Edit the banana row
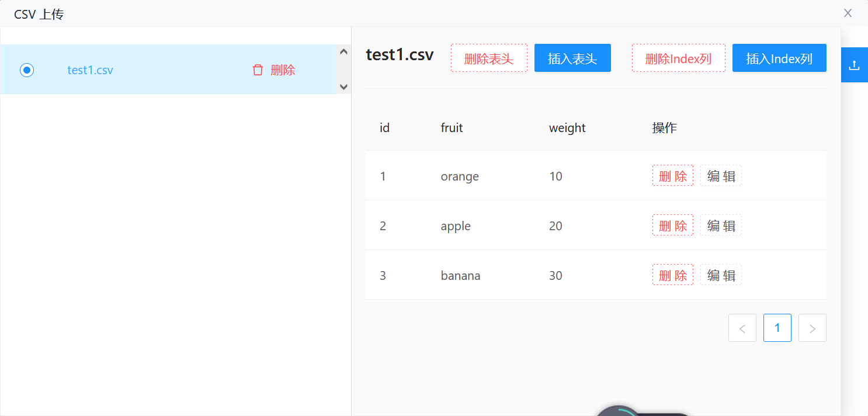 click(721, 275)
